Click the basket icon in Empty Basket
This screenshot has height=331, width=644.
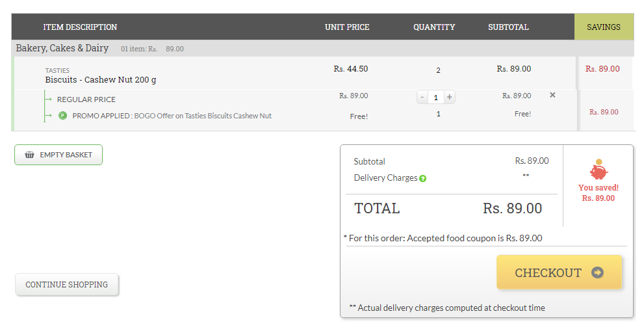tap(30, 155)
